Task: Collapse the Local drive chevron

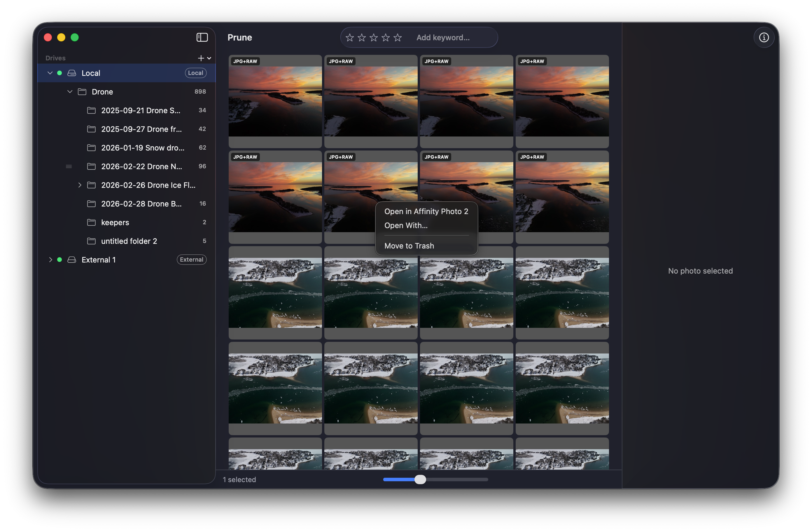Action: [50, 73]
